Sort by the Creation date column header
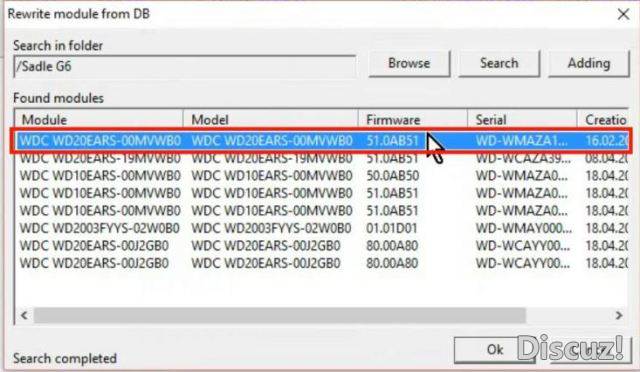Viewport: 640px width, 372px height. click(603, 120)
